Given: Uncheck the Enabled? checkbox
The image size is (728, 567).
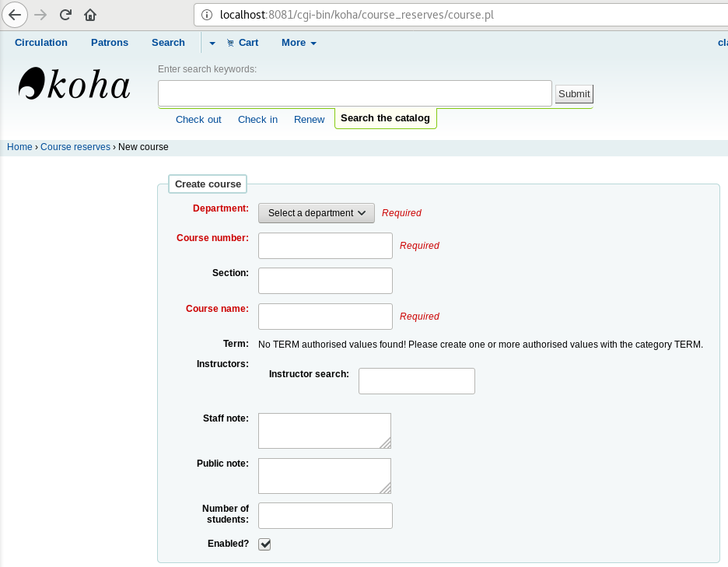Looking at the screenshot, I should tap(264, 544).
